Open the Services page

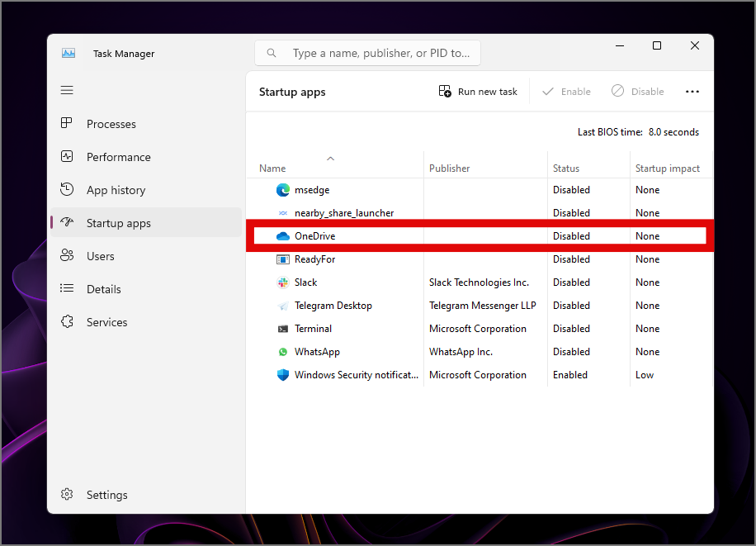[146, 322]
